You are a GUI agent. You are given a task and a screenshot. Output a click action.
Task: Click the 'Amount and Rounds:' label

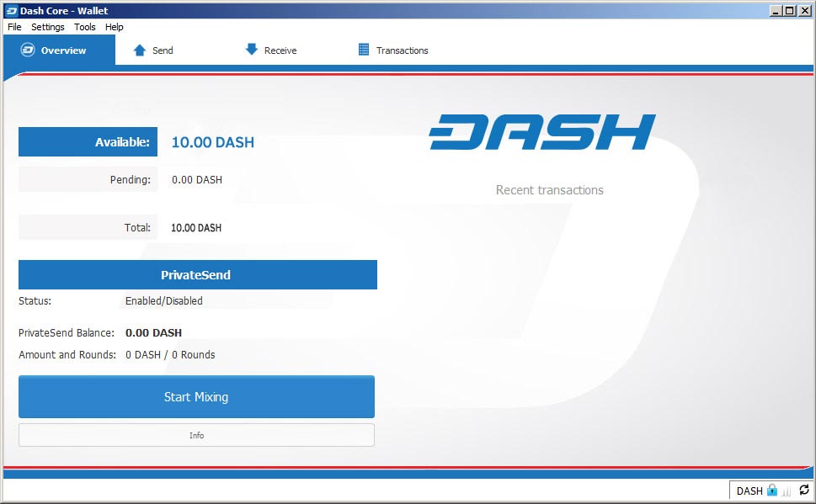pyautogui.click(x=67, y=355)
